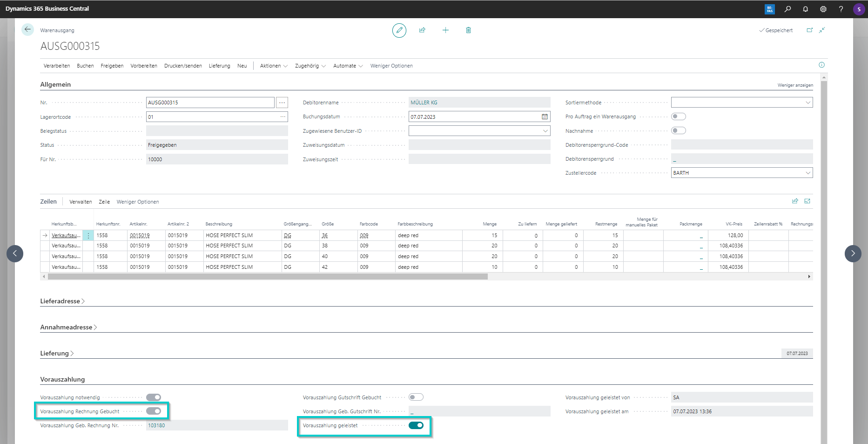Click the plus icon to create new
868x444 pixels.
click(x=445, y=30)
